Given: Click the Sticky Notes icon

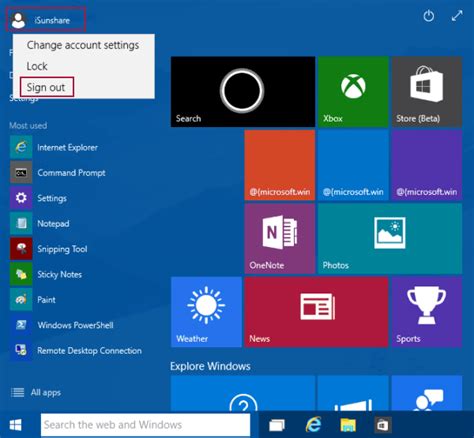Looking at the screenshot, I should tap(21, 274).
